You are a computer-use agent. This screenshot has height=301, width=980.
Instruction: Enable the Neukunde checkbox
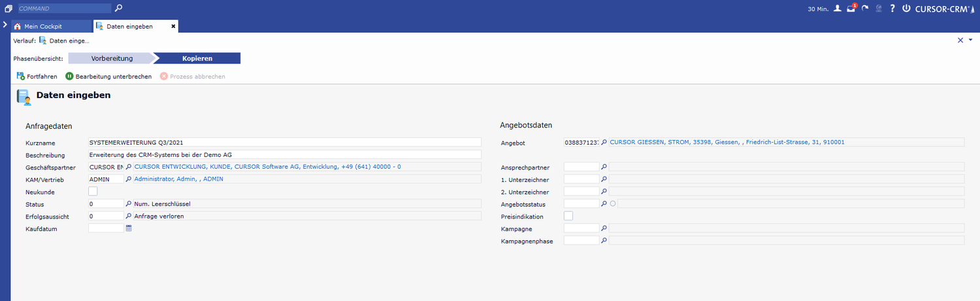pyautogui.click(x=93, y=192)
